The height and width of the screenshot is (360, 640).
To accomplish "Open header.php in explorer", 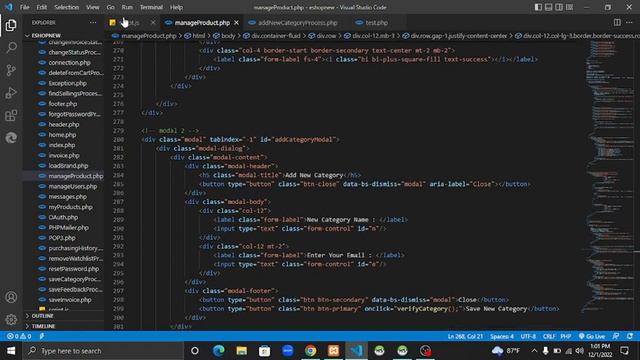I will click(x=63, y=124).
